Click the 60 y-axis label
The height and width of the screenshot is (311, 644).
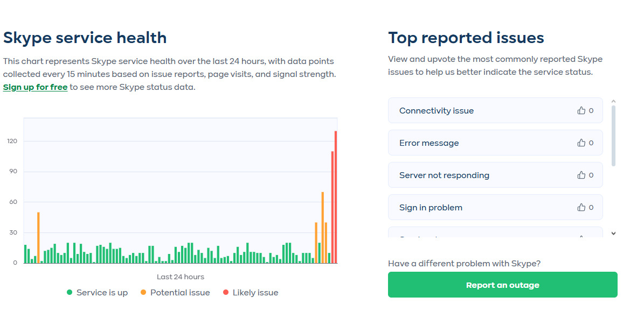(13, 202)
